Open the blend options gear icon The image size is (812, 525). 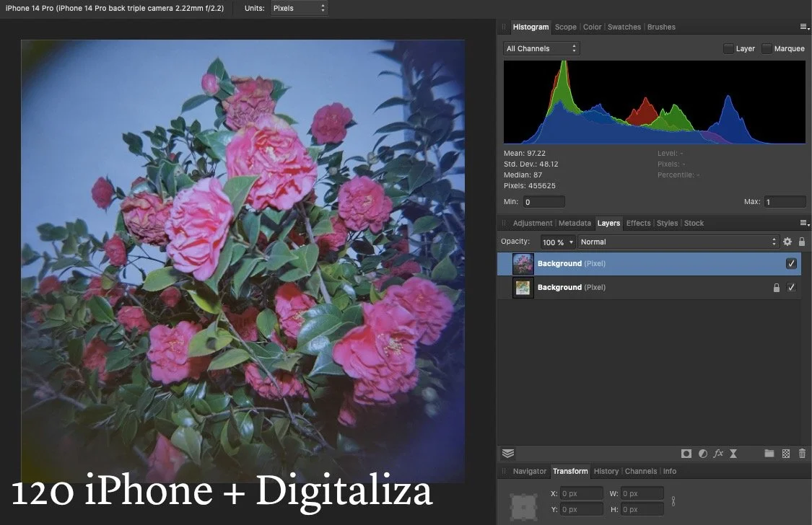[787, 242]
